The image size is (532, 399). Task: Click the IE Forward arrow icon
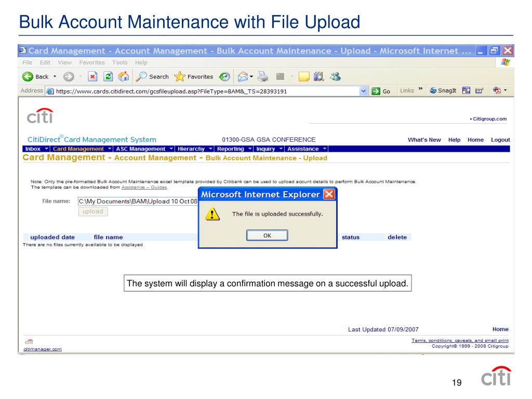(x=69, y=77)
